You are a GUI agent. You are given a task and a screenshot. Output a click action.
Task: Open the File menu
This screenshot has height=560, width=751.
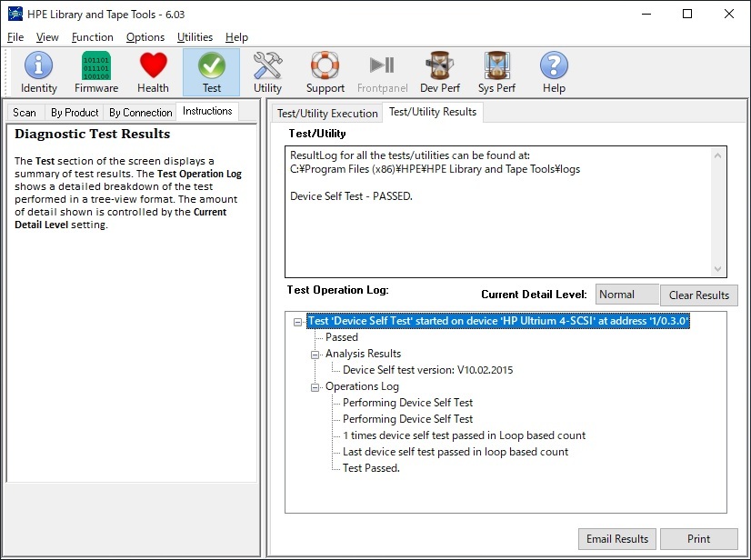pyautogui.click(x=15, y=37)
